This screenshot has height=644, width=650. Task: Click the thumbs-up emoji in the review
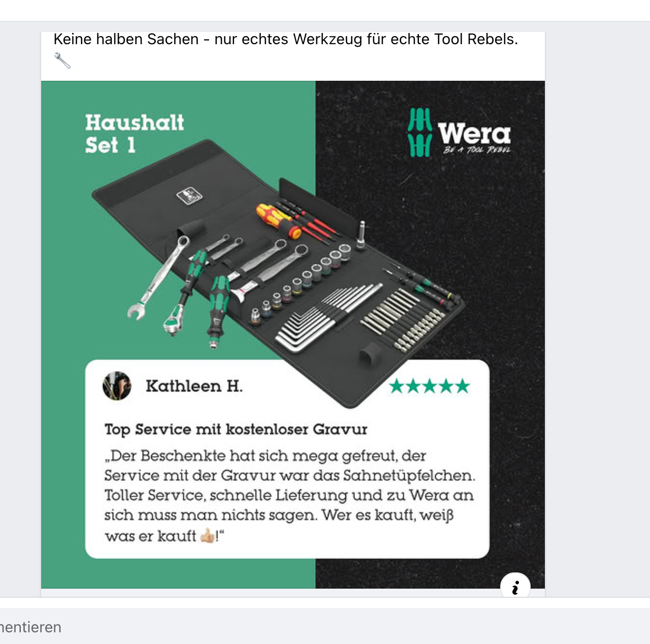tap(207, 536)
